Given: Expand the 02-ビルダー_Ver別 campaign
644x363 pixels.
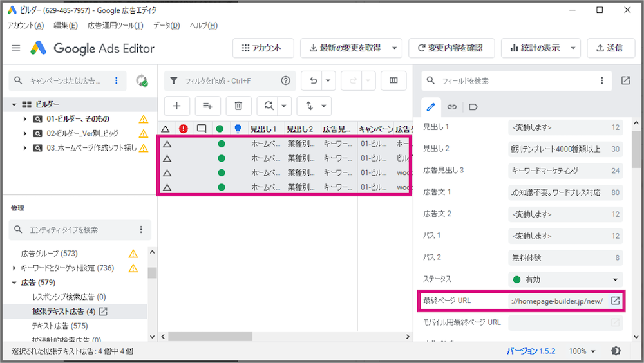Looking at the screenshot, I should click(25, 133).
